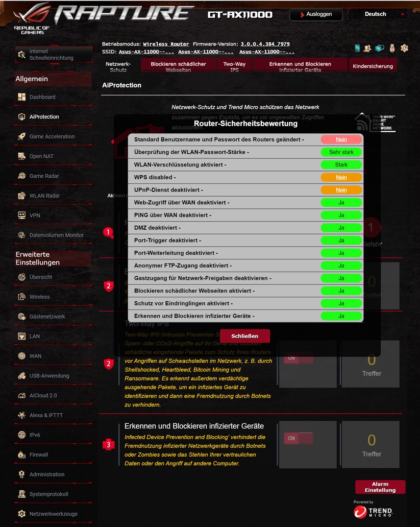Viewport: 420px width, 527px height.
Task: Click the Dashboard icon in the sidebar
Action: [21, 97]
